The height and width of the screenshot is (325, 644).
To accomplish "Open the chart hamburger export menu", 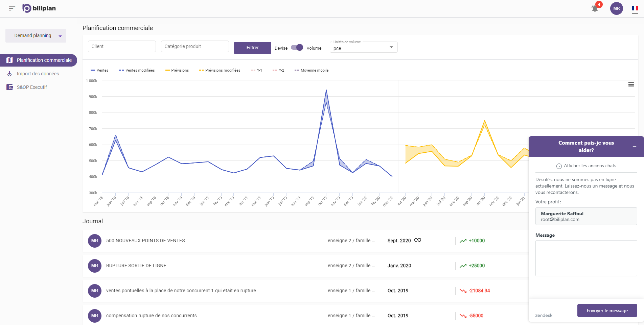I will (631, 84).
